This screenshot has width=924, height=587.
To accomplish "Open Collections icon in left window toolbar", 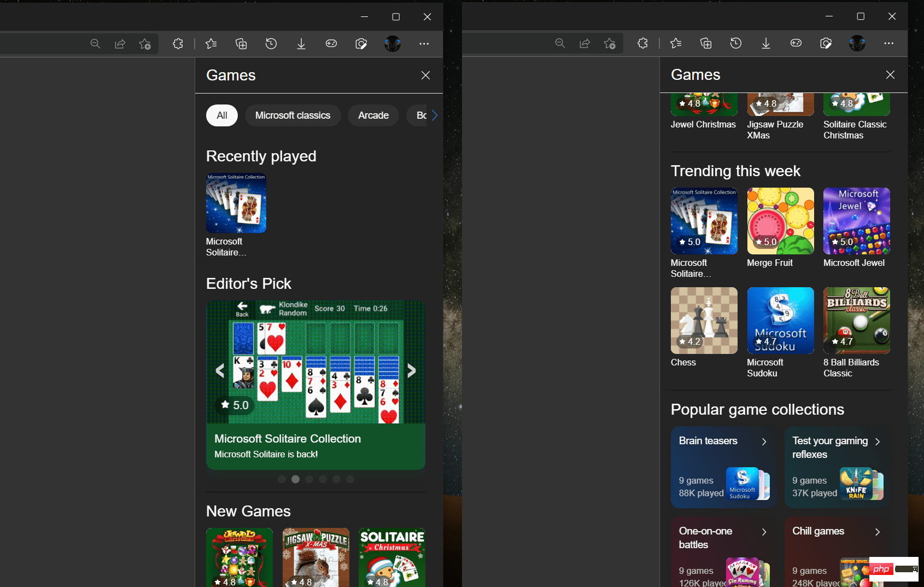I will pos(241,44).
